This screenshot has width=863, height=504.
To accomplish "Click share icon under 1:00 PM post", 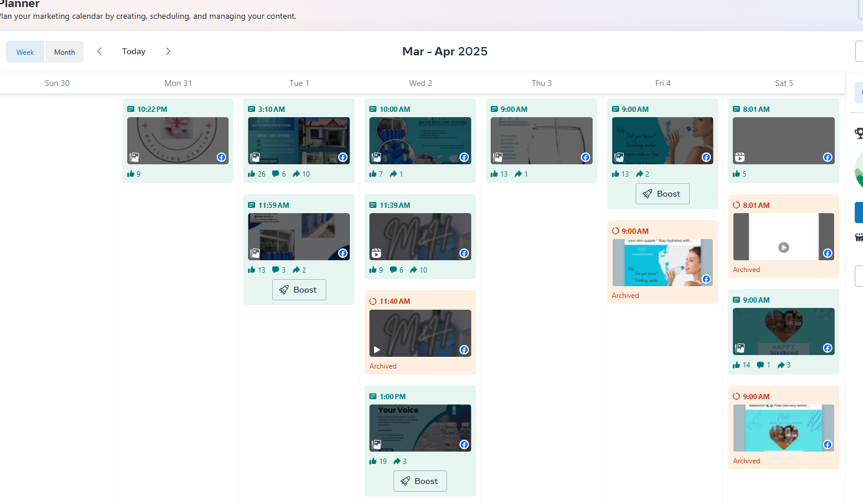I will pos(397,461).
